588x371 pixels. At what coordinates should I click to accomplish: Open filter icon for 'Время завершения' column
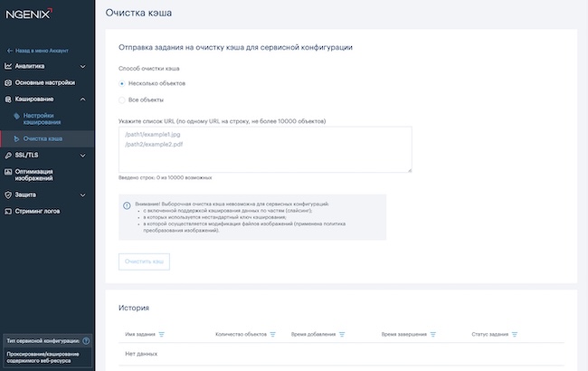[x=433, y=334]
